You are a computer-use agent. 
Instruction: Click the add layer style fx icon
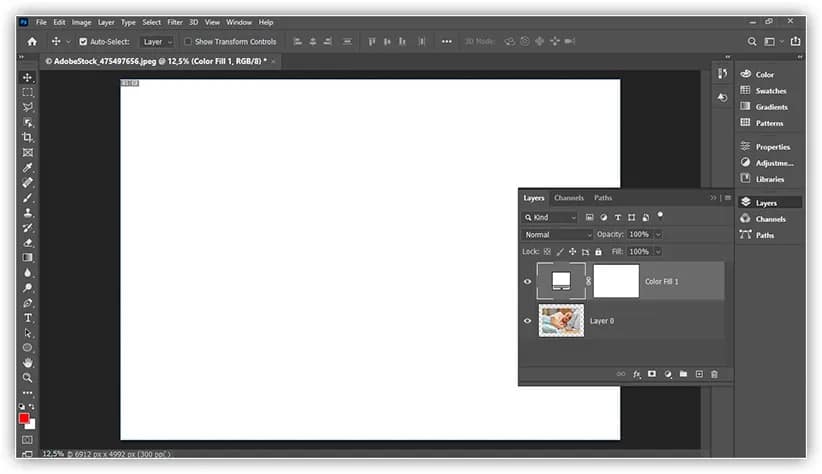pyautogui.click(x=637, y=374)
